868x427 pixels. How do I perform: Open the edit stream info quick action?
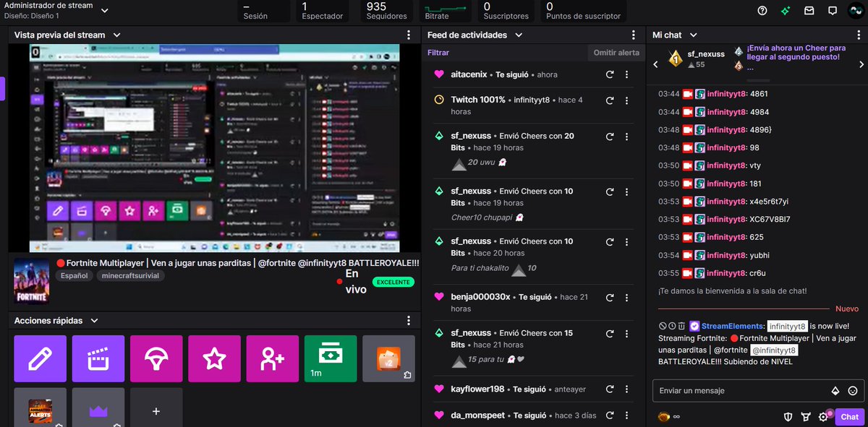(x=40, y=358)
